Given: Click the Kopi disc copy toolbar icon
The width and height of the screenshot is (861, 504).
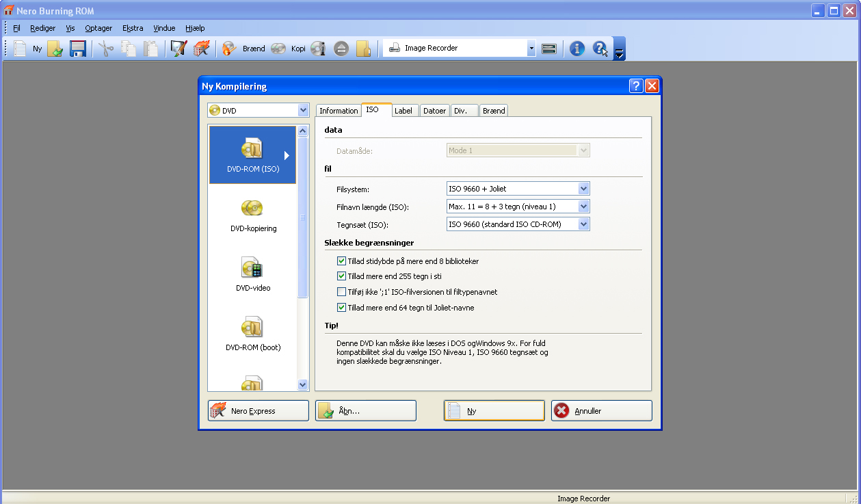Looking at the screenshot, I should [278, 49].
